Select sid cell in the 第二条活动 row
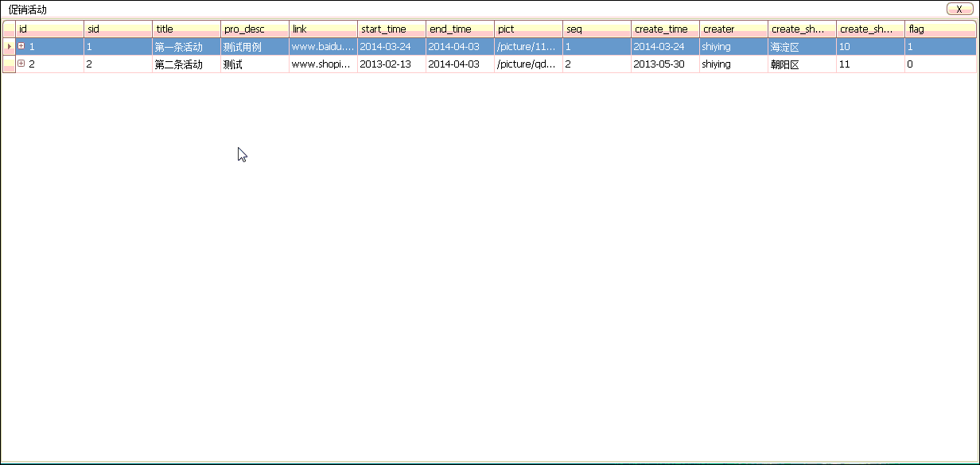 (x=118, y=64)
